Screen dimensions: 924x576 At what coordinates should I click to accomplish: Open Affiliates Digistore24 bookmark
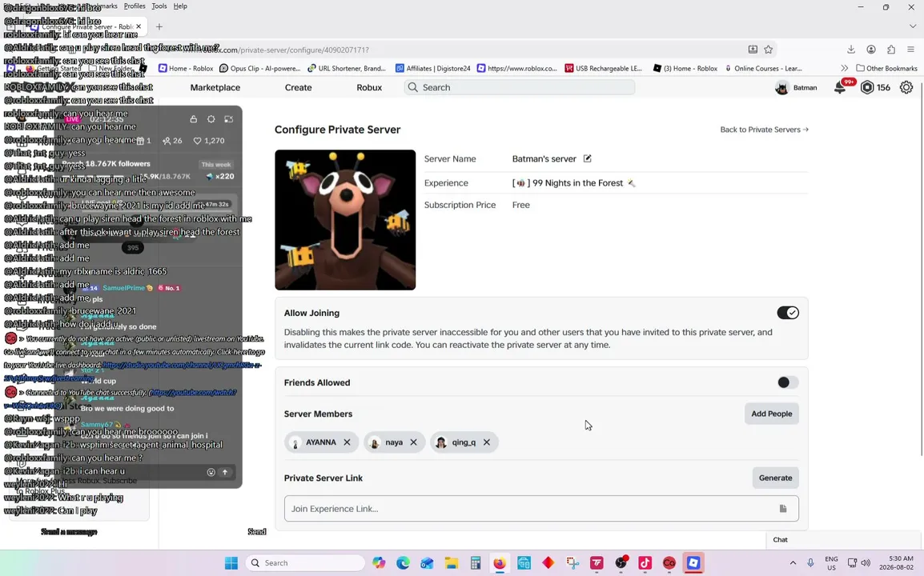point(433,68)
